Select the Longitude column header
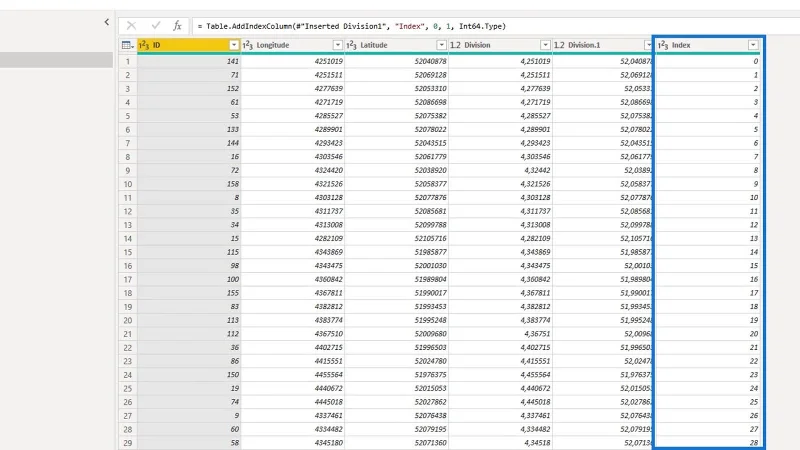Image resolution: width=800 pixels, height=450 pixels. tap(293, 45)
